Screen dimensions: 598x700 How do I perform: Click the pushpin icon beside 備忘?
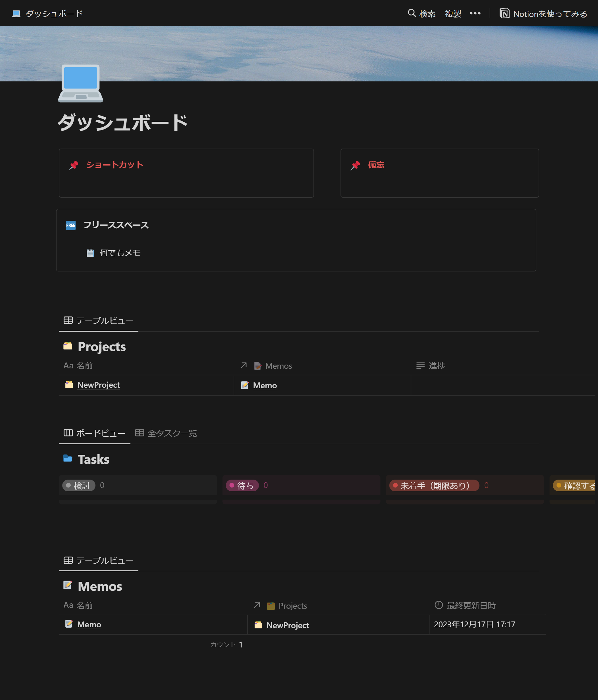pos(355,165)
